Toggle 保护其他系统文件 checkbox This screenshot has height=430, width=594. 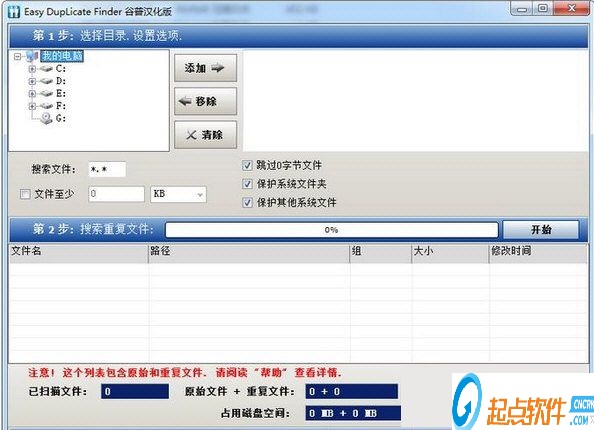point(247,202)
